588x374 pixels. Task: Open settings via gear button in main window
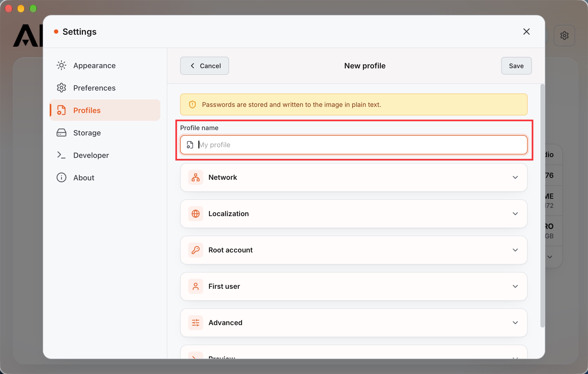[x=564, y=36]
